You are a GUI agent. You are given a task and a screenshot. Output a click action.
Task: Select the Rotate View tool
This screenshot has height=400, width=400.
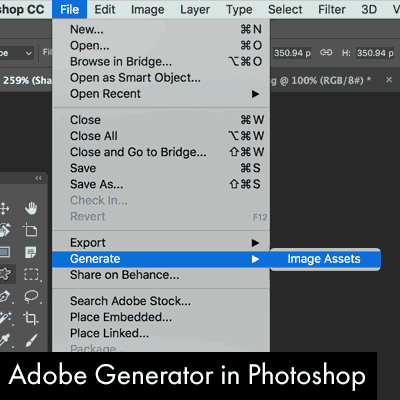[x=5, y=230]
